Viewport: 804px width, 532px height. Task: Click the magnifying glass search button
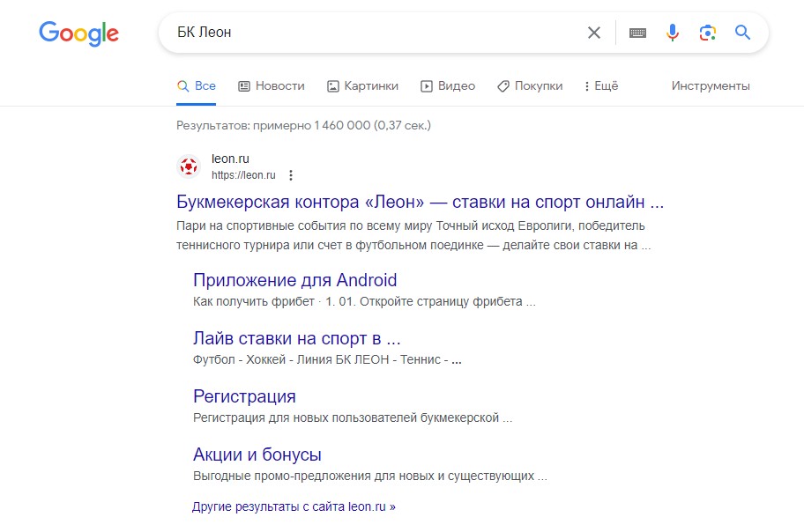(x=742, y=33)
